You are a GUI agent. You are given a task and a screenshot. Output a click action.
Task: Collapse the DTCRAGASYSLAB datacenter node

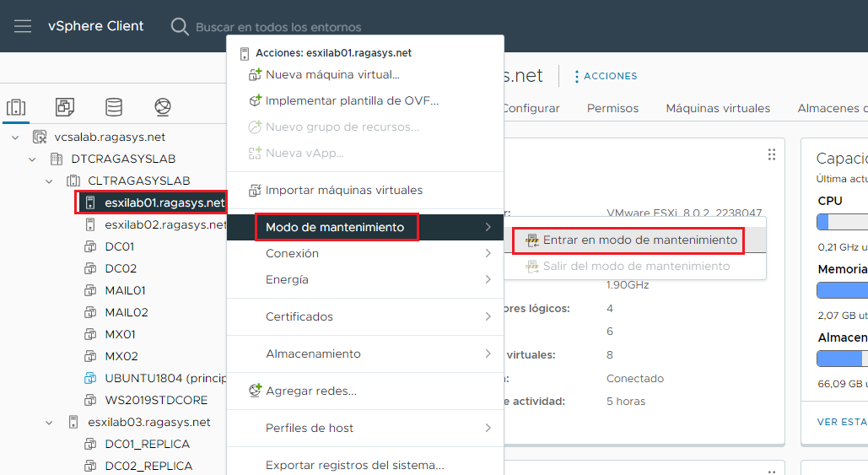[32, 159]
